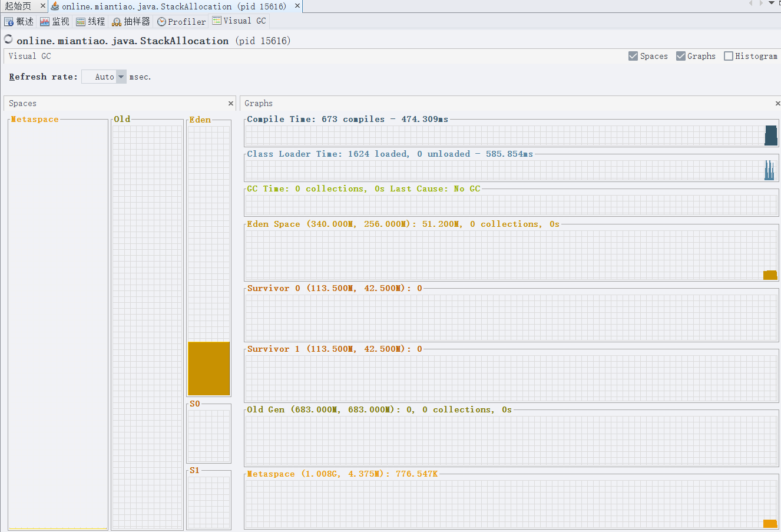This screenshot has height=532, width=781.
Task: Open the 监视 monitor tab
Action: [55, 21]
